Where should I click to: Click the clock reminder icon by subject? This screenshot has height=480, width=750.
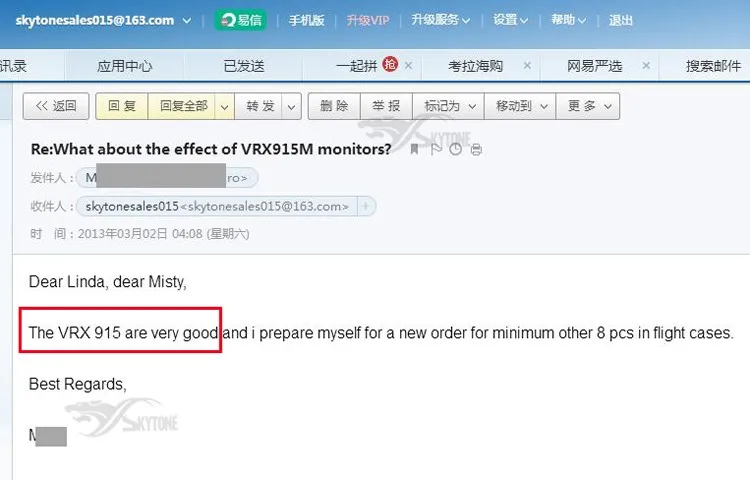tap(455, 150)
